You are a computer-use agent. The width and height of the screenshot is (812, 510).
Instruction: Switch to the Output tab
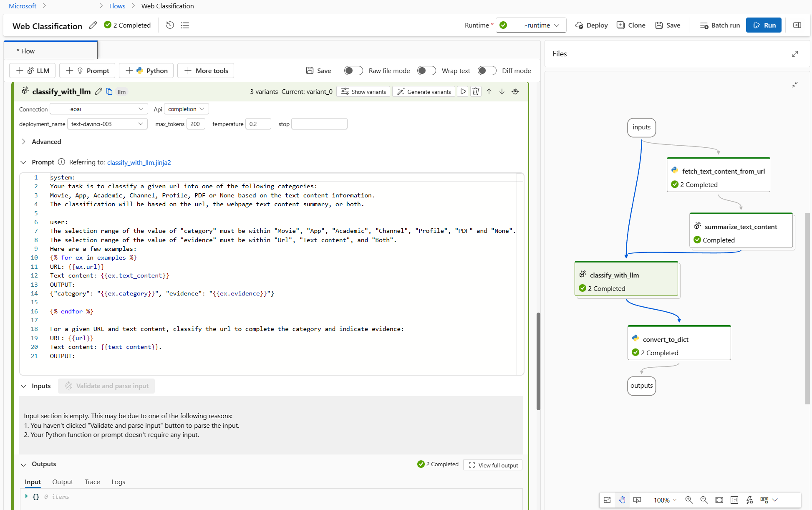click(x=63, y=482)
